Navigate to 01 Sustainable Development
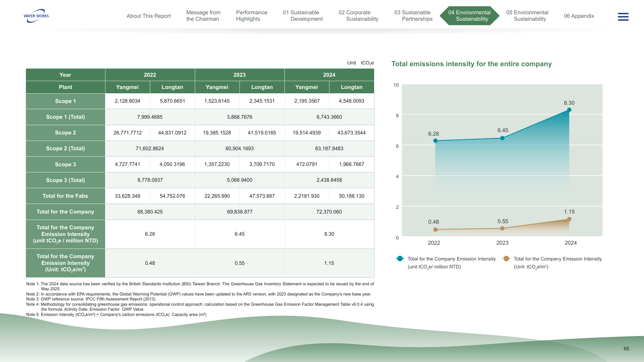Viewport: 644px width, 362px height. 303,16
